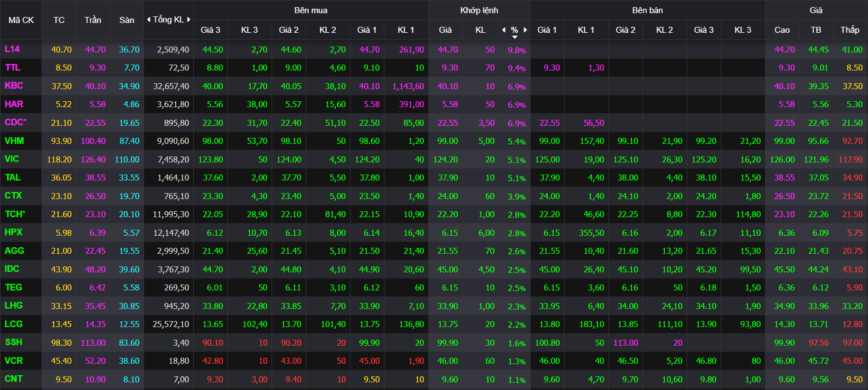Image resolution: width=868 pixels, height=390 pixels.
Task: Select the Tổng KL column header
Action: [x=169, y=20]
